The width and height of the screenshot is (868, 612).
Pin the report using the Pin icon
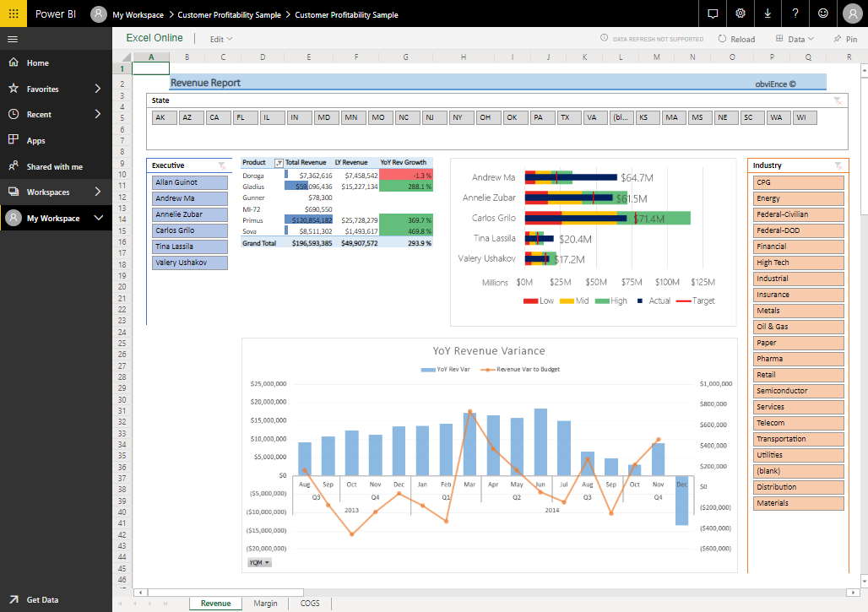pos(843,38)
